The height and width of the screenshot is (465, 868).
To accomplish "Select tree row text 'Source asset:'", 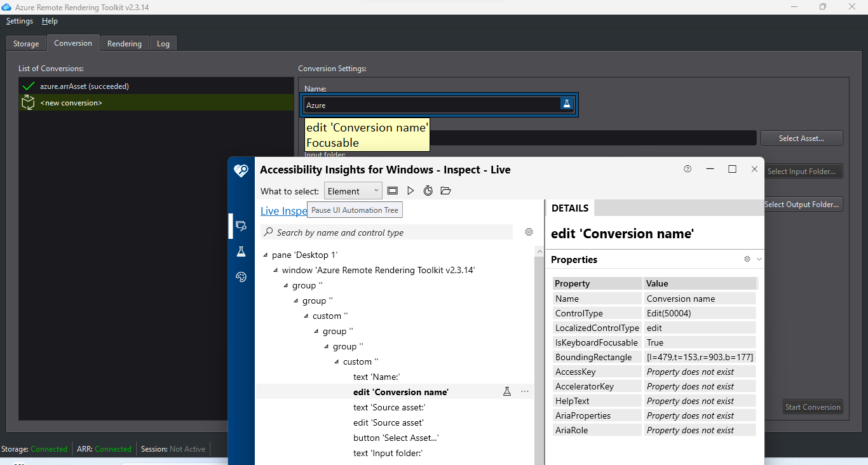I will click(x=390, y=407).
